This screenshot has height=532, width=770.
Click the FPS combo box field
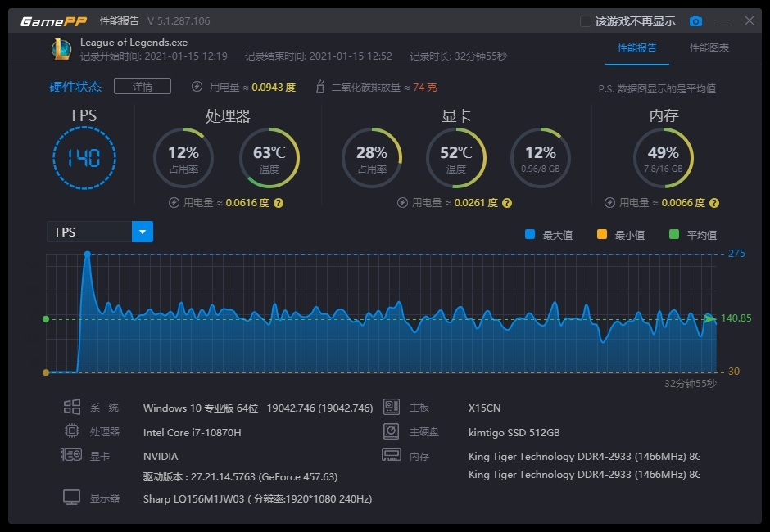[100, 232]
